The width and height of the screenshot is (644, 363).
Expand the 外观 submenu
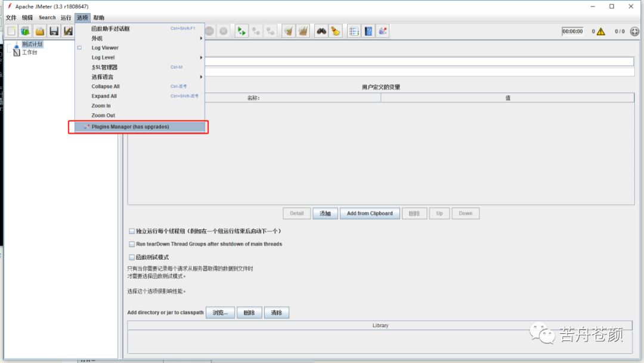point(140,38)
